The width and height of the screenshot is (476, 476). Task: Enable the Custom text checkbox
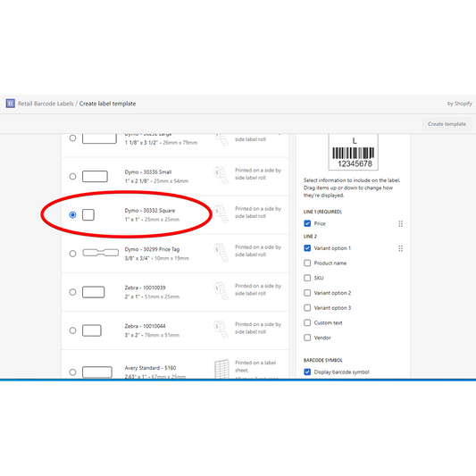307,322
